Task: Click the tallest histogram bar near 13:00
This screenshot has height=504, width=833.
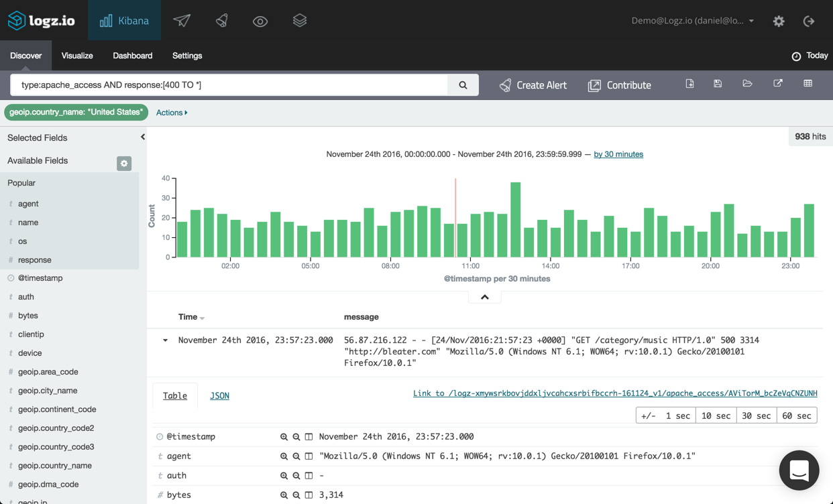Action: (515, 220)
